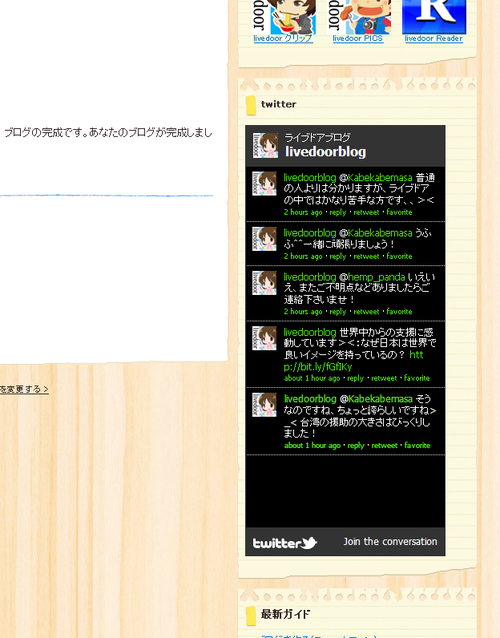Click livedoorblog username in the そうなのですね tweet
The height and width of the screenshot is (638, 500).
coord(310,399)
